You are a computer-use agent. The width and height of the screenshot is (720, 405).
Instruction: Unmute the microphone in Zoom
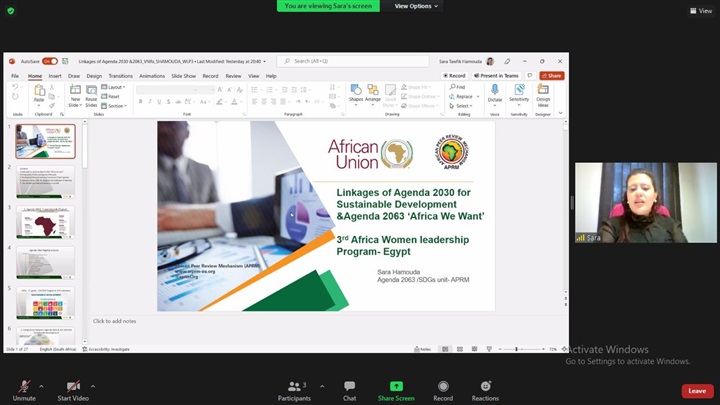(24, 386)
